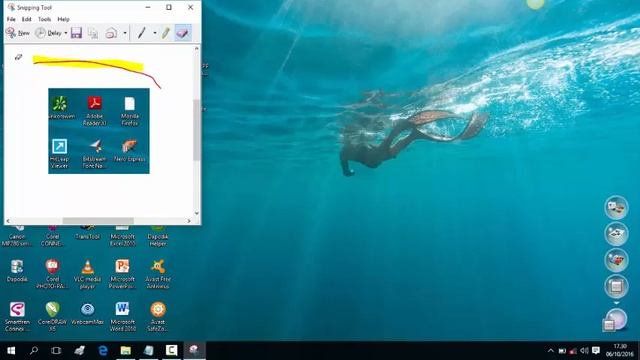Screen dimensions: 640x360
Task: Click the Microsoft Excel 2010 label
Action: tap(122, 240)
